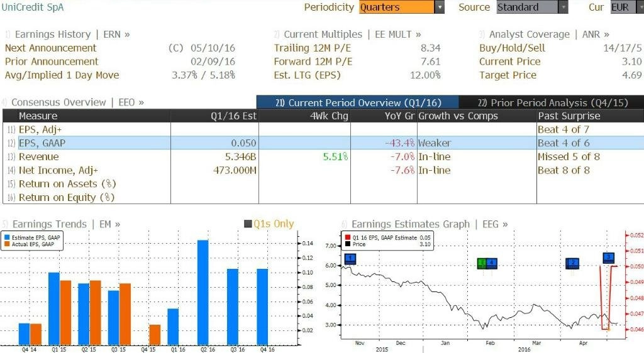
Task: Toggle the Q1s Only checkbox
Action: pyautogui.click(x=248, y=224)
